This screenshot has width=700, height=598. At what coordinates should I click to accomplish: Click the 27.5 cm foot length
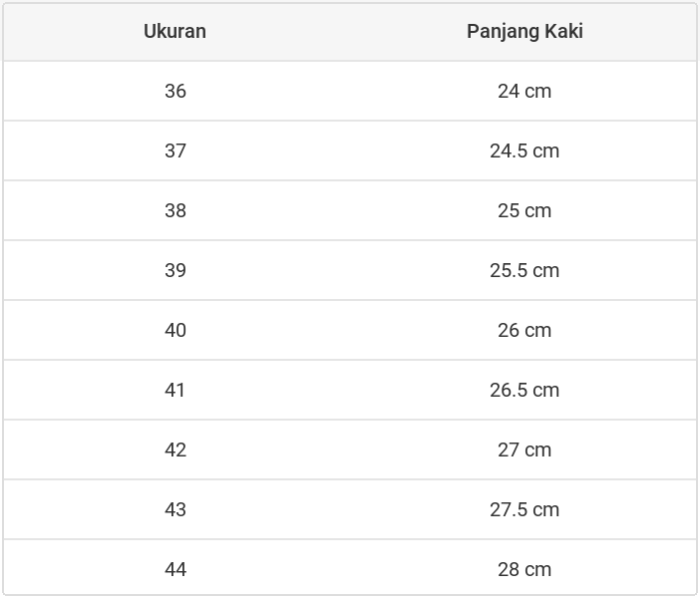pyautogui.click(x=525, y=509)
